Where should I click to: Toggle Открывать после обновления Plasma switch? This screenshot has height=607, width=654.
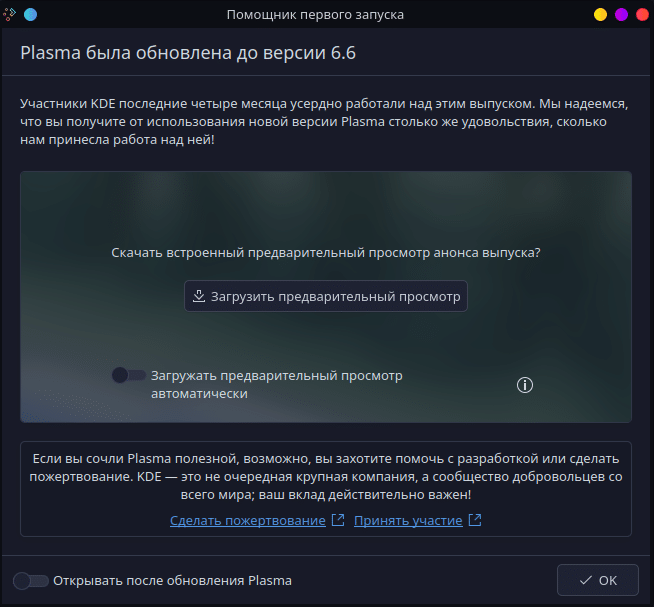point(30,580)
